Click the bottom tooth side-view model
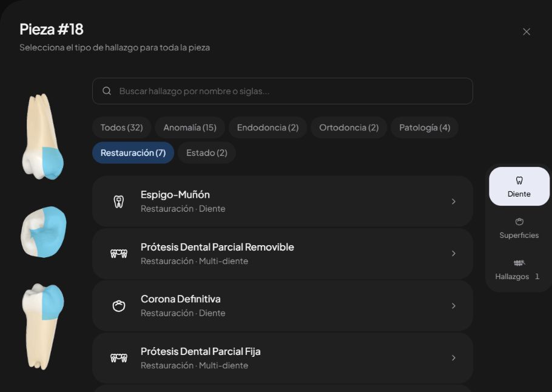 click(43, 326)
